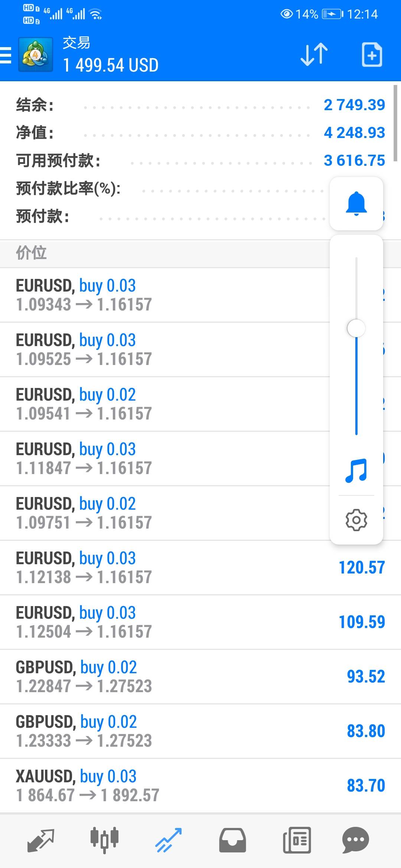
Task: Open the Chat messages tab
Action: click(x=355, y=840)
